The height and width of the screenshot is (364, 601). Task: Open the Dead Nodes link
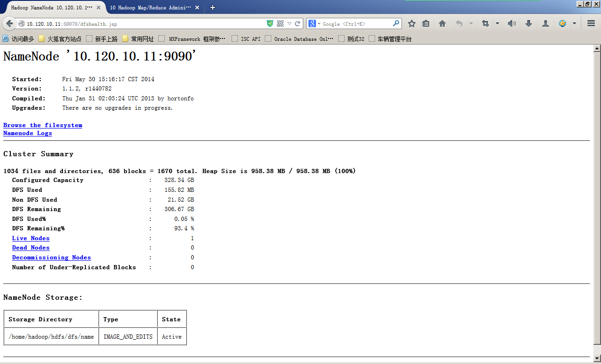[31, 248]
